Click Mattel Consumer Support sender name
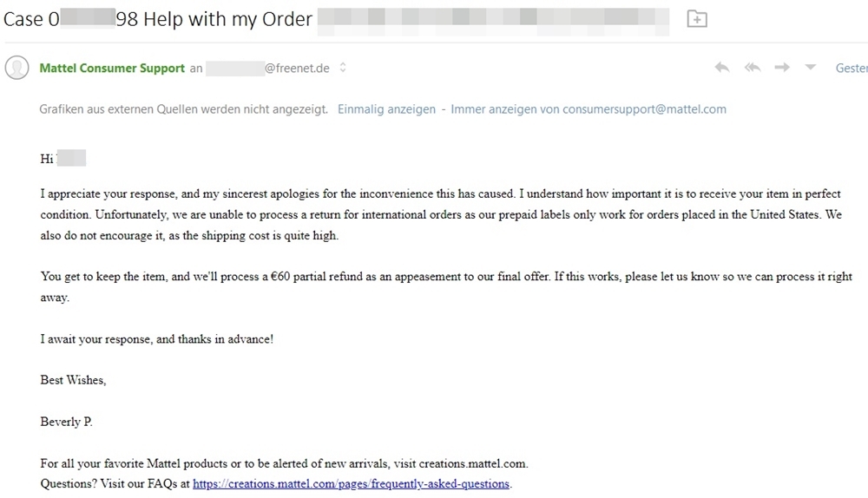Screen dimensions: 868x498 coord(112,68)
